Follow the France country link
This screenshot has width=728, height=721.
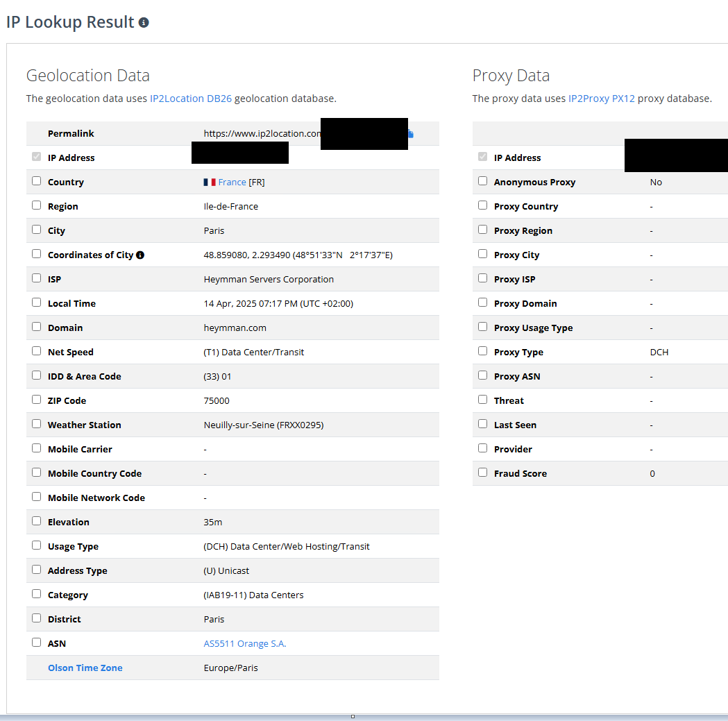pyautogui.click(x=232, y=183)
